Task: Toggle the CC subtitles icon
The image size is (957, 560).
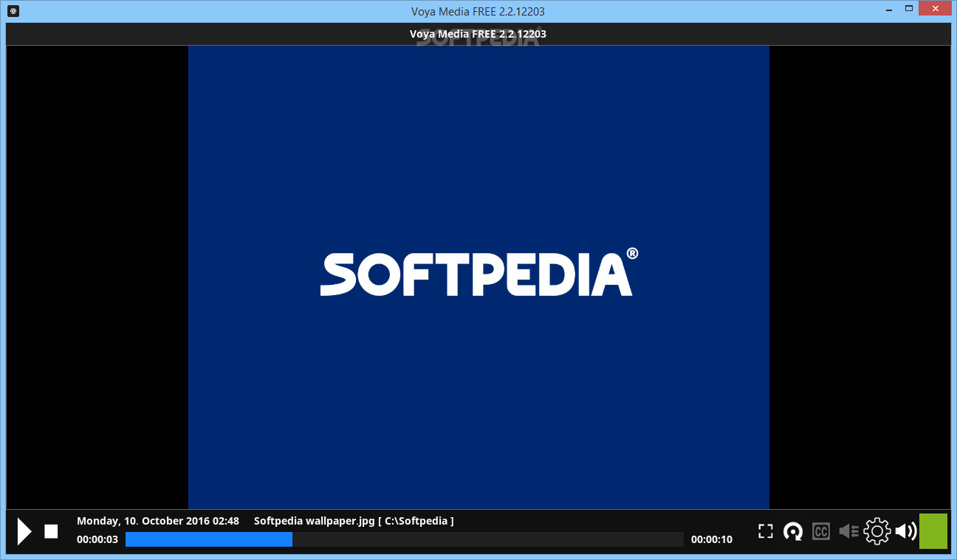Action: pyautogui.click(x=820, y=531)
